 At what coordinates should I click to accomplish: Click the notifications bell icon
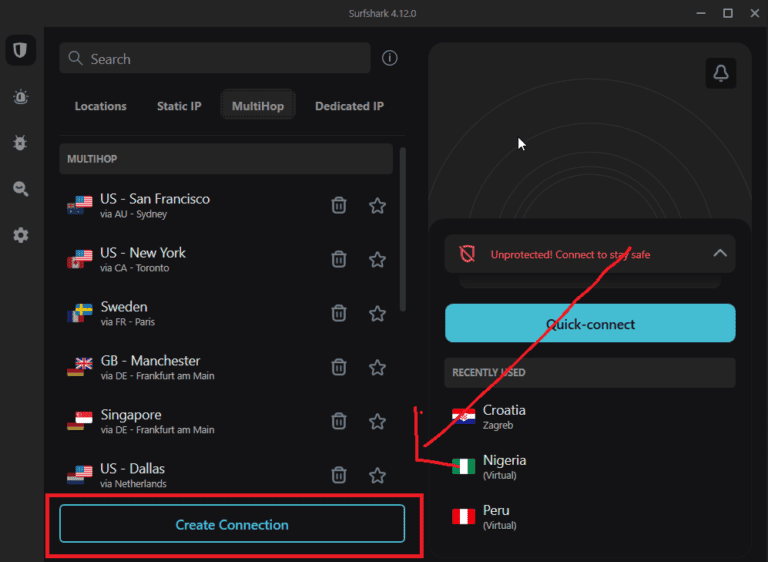[719, 73]
